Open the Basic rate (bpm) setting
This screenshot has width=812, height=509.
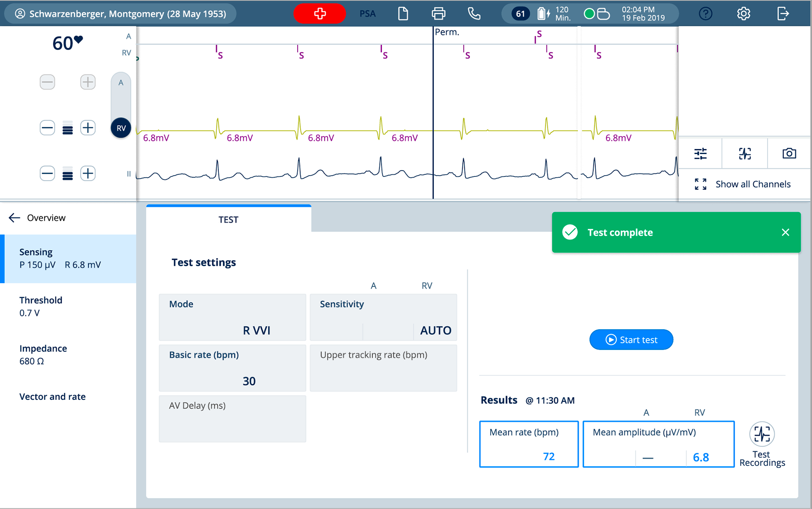tap(233, 368)
